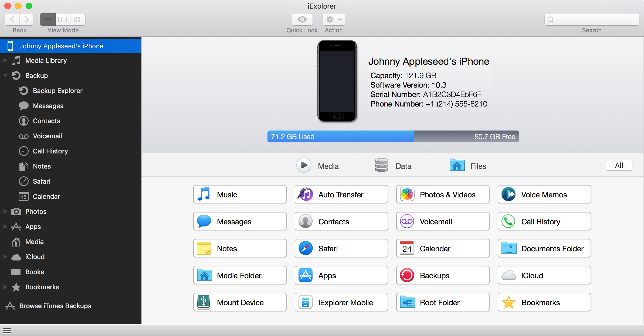Screen dimensions: 644x336
Task: Switch to the Files tab
Action: coord(469,166)
